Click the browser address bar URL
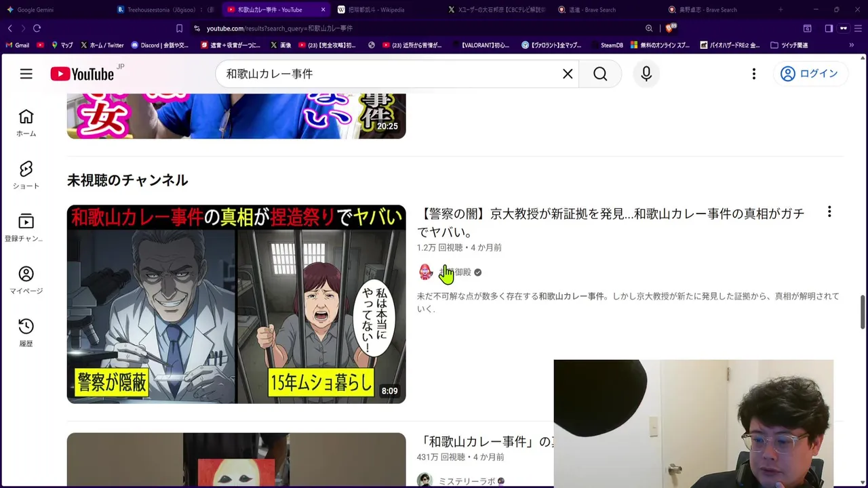 279,28
